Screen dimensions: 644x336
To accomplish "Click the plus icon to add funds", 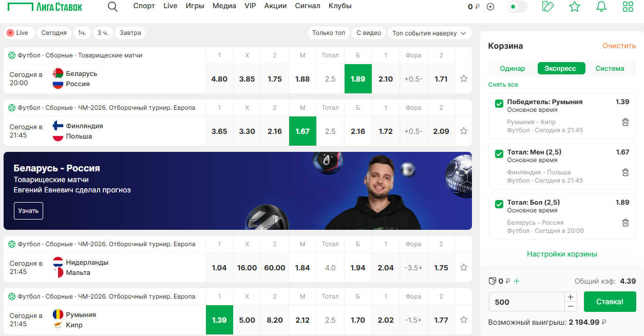I will (x=490, y=7).
